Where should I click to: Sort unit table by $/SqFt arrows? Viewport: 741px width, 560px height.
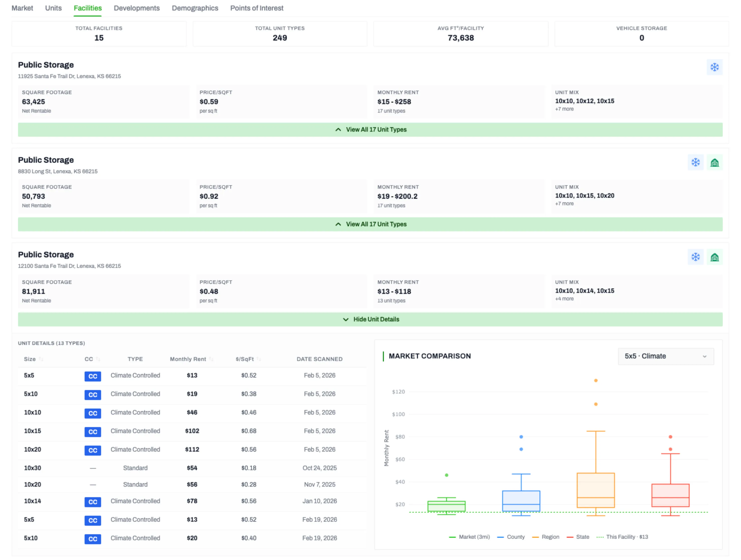[x=259, y=359]
